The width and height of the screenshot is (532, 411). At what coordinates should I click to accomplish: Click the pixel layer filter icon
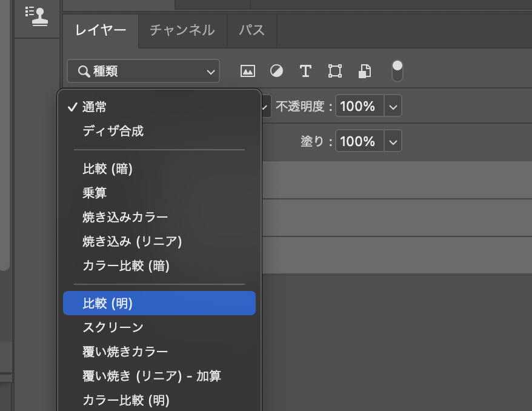[248, 71]
